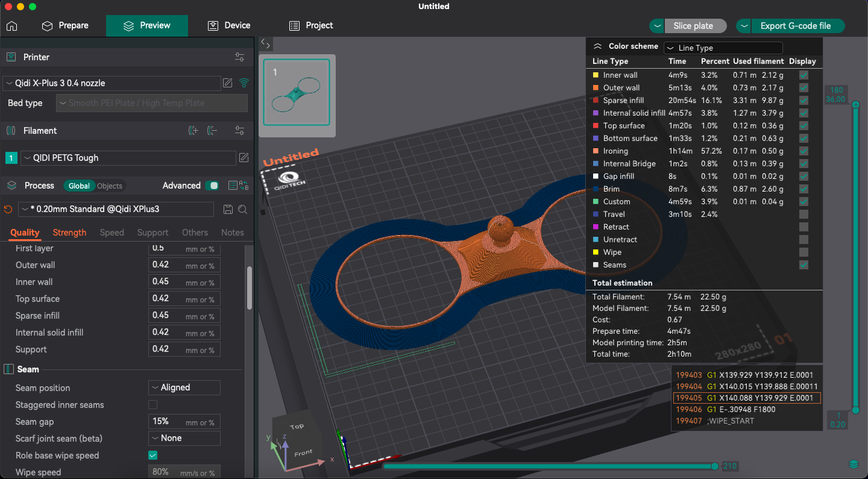The width and height of the screenshot is (868, 479).
Task: Open the Speed settings tab
Action: (112, 233)
